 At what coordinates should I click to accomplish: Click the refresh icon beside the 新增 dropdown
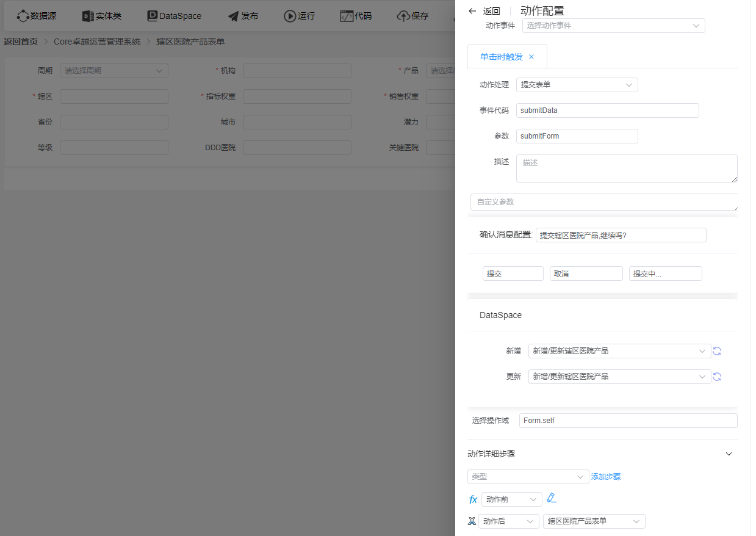[718, 351]
